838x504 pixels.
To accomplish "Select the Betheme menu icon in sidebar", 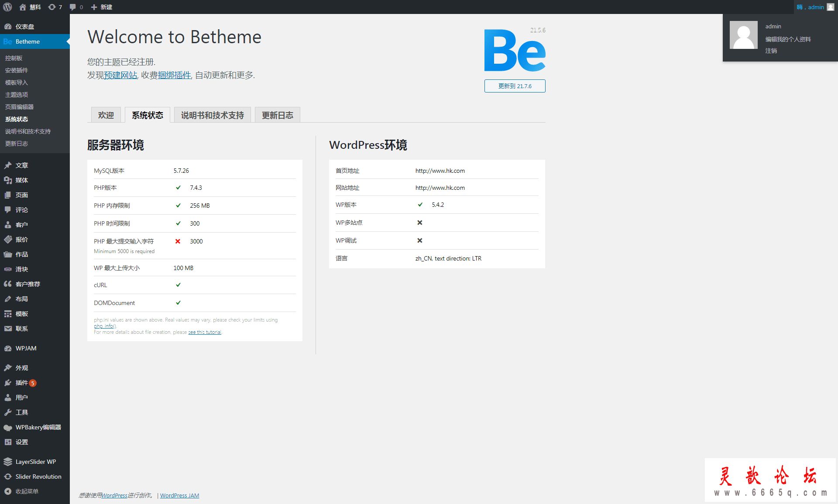I will (x=8, y=41).
